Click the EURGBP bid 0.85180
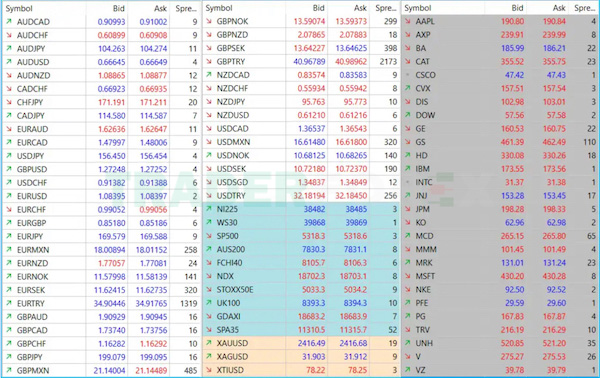This screenshot has width=600, height=378. click(x=111, y=223)
